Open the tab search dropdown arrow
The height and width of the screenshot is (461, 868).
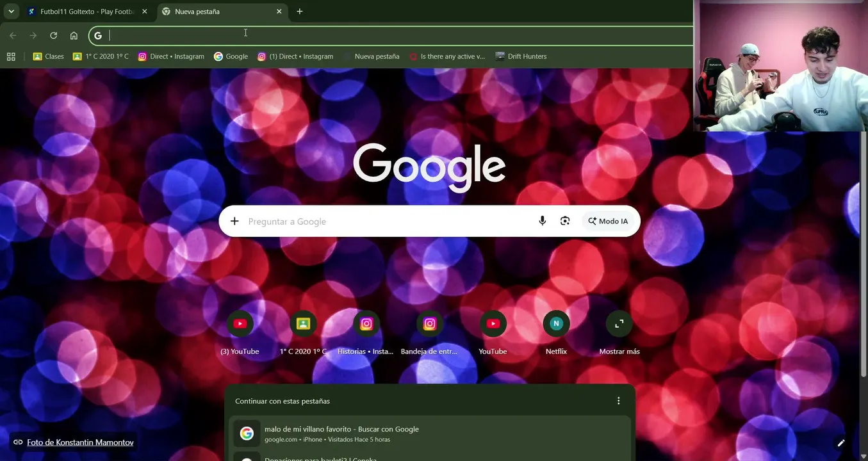11,12
